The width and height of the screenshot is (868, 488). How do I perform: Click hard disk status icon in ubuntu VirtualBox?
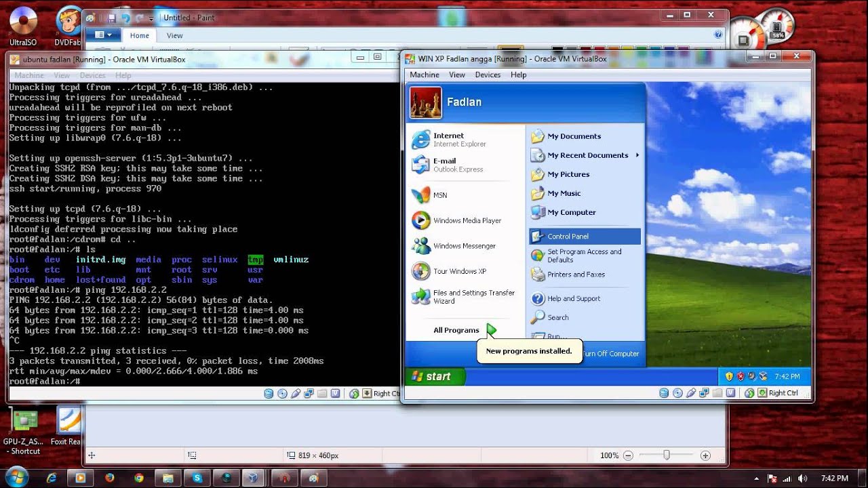[x=269, y=393]
